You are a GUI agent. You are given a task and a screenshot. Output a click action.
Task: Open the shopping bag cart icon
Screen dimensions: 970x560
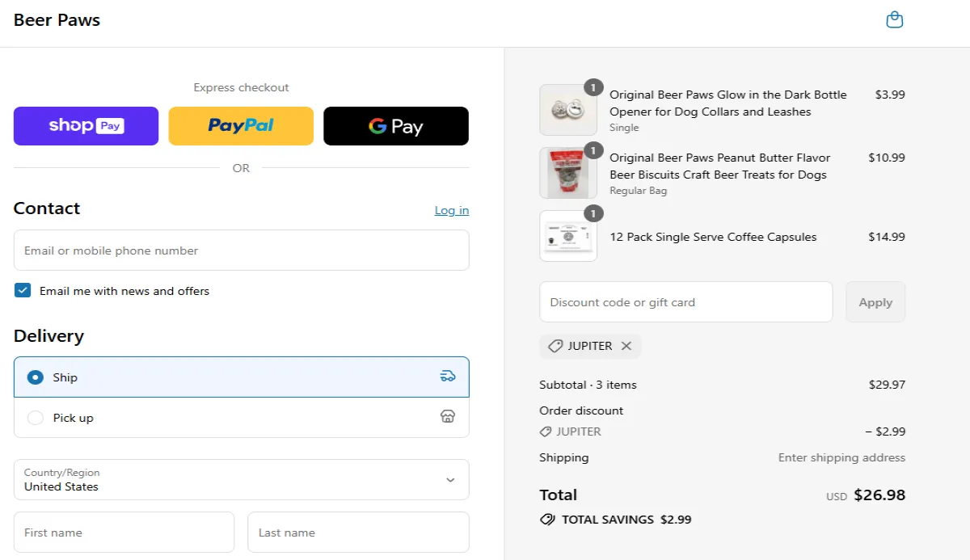[894, 20]
